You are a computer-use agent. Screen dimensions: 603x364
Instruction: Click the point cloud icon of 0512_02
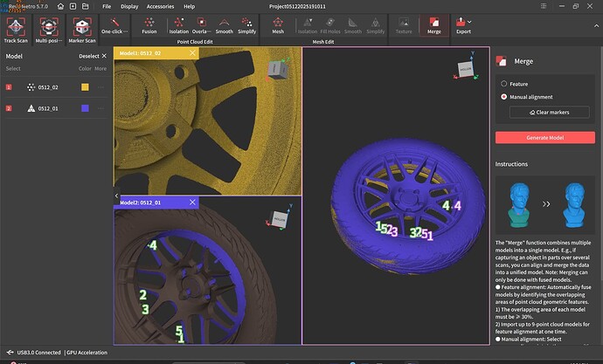pos(31,87)
